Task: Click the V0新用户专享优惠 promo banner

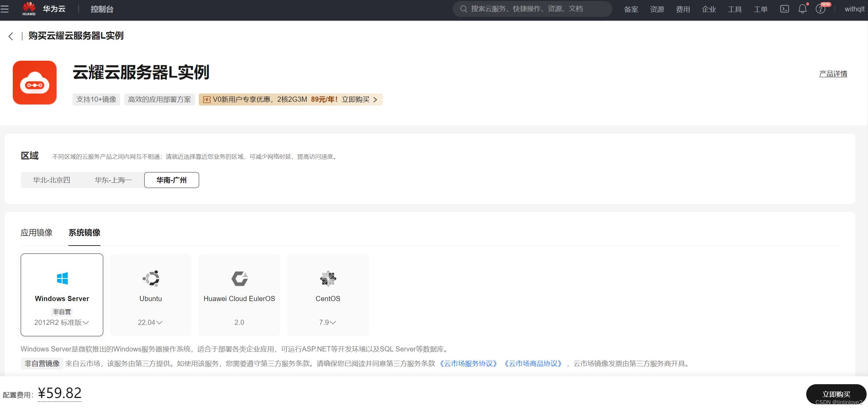Action: (x=291, y=100)
